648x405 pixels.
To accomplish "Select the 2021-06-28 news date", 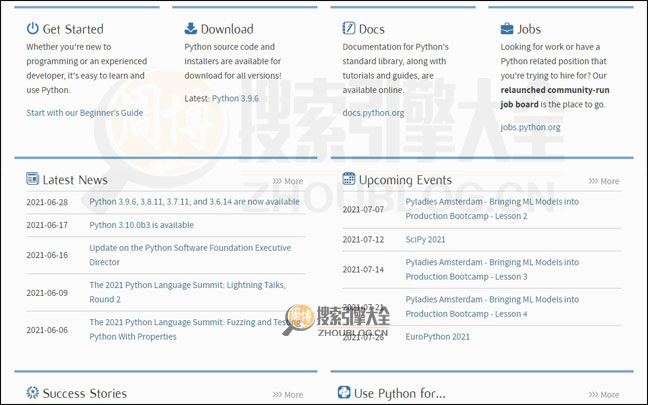I will coord(47,202).
